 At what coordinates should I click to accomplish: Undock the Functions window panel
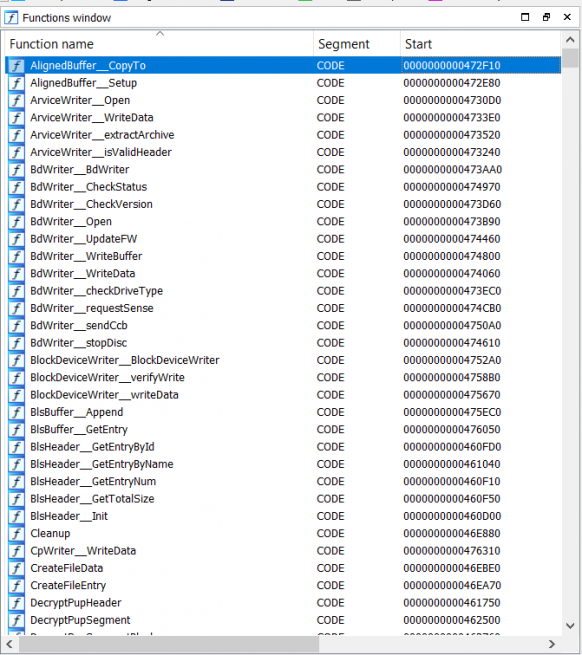[x=546, y=17]
